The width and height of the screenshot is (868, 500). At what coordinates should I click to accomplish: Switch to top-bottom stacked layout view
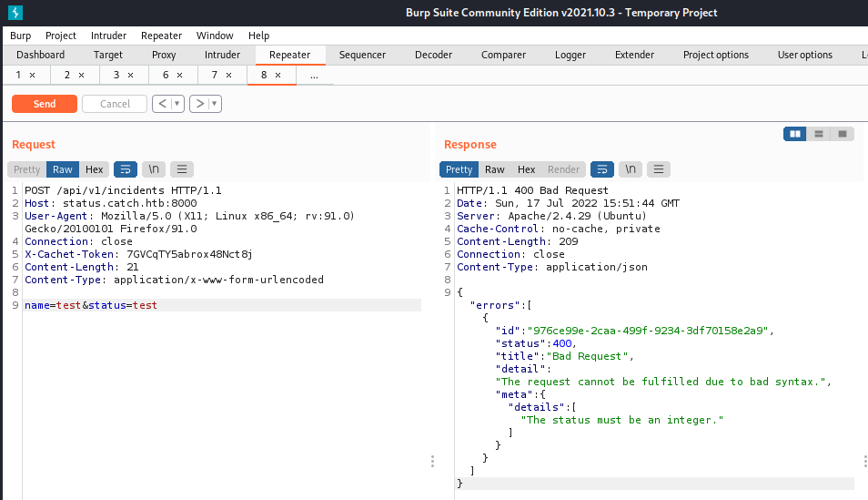[x=819, y=134]
